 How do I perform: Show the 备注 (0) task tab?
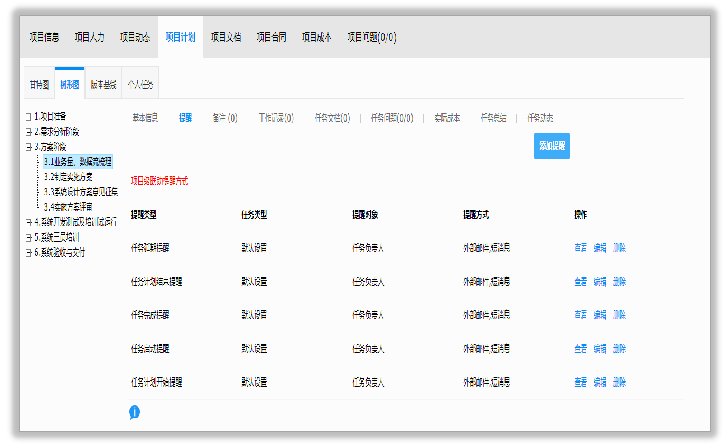point(224,118)
